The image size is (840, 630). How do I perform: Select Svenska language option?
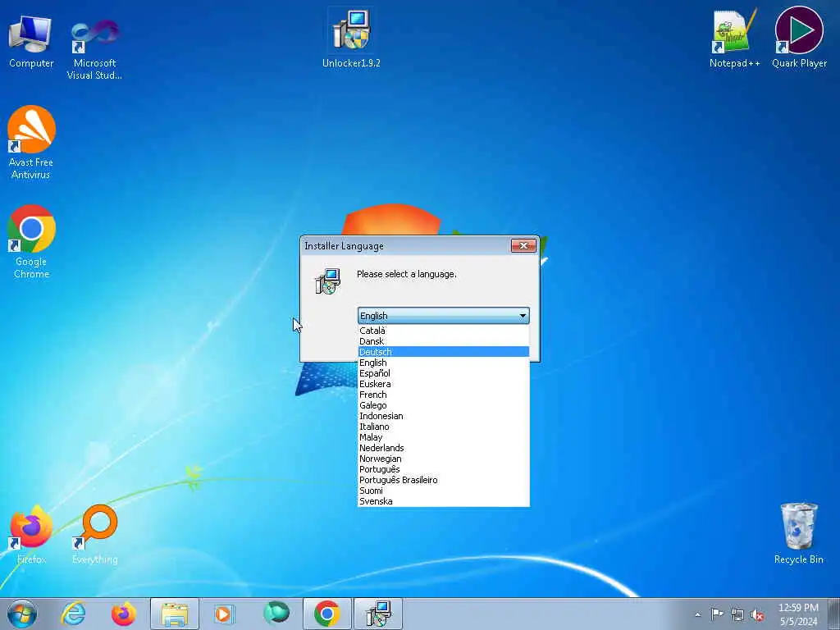[444, 501]
